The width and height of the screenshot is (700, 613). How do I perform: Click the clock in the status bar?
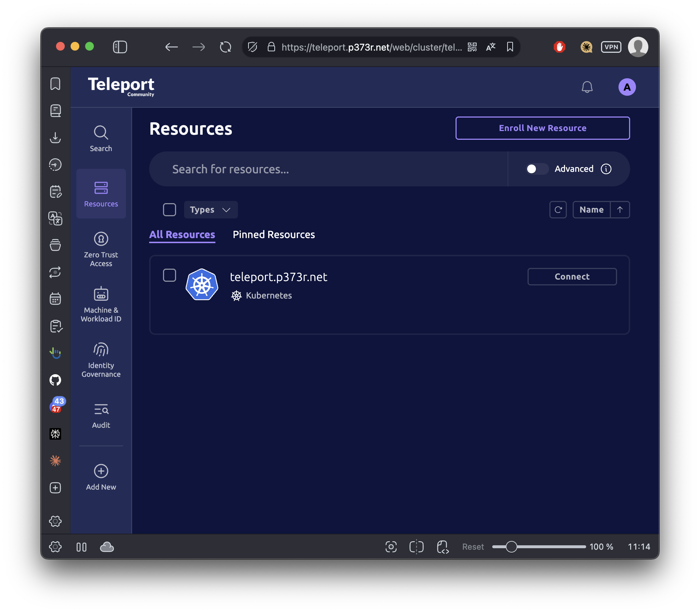click(x=639, y=547)
